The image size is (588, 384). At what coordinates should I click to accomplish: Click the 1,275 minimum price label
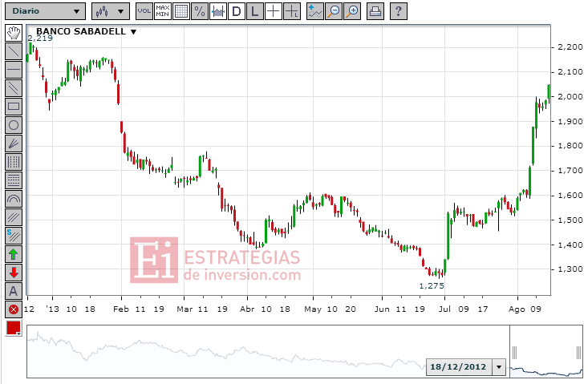(x=432, y=286)
